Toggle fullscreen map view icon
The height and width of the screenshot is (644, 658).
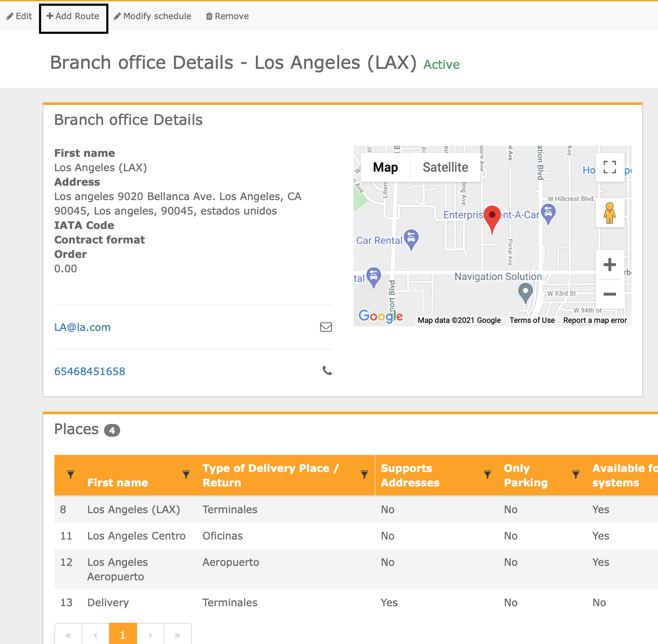(610, 167)
